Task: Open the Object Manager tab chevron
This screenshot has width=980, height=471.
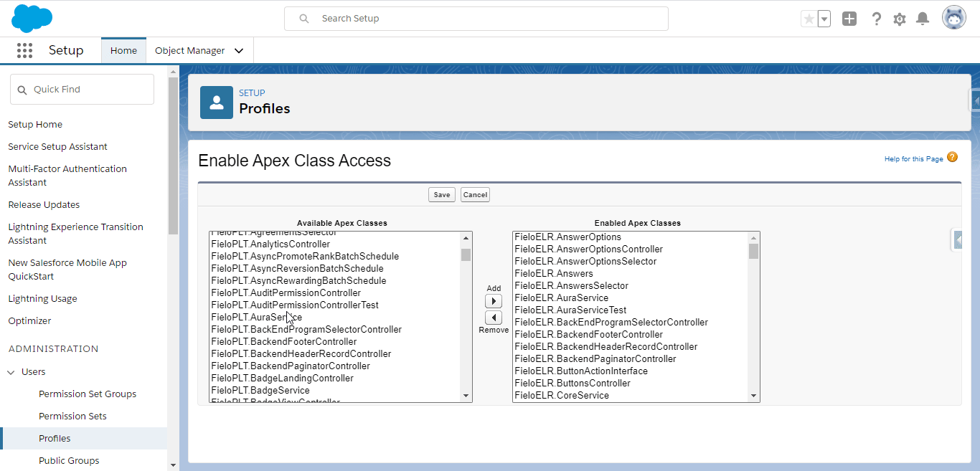Action: tap(239, 51)
